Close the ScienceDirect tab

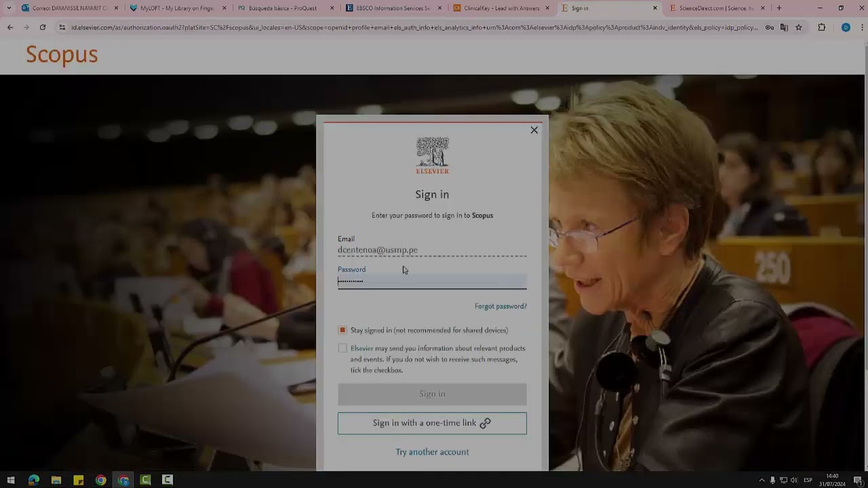coord(763,8)
